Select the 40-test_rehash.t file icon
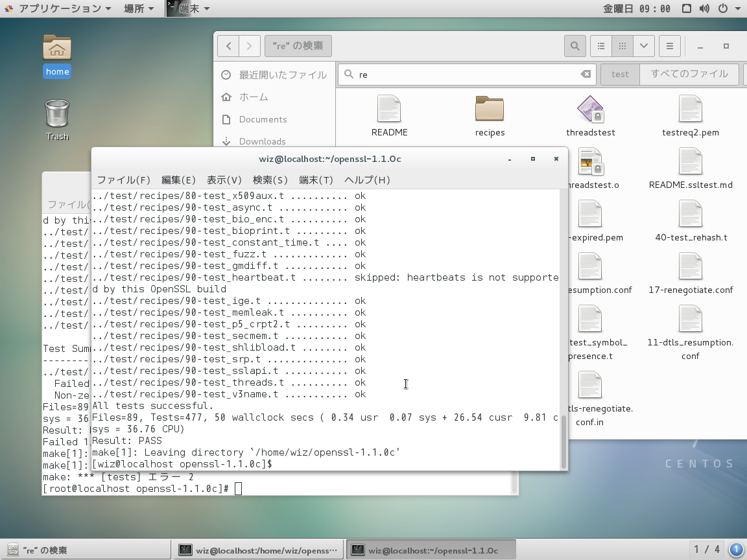Viewport: 747px width, 560px height. click(x=691, y=221)
